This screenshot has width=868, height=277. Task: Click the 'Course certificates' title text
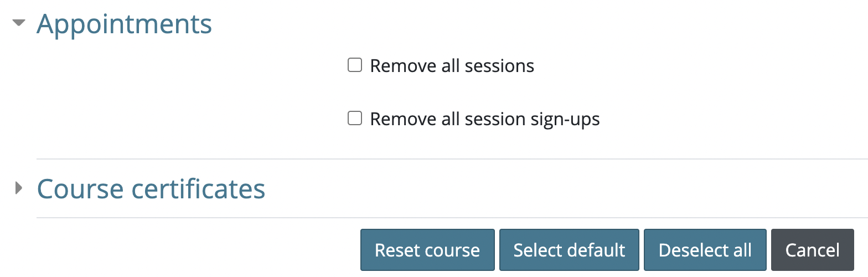click(x=151, y=189)
